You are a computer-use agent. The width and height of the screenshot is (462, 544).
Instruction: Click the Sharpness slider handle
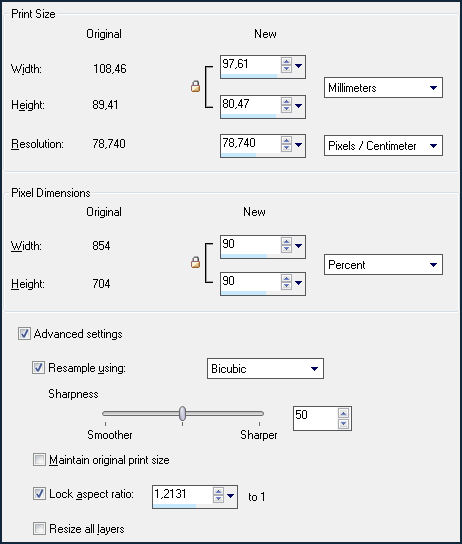[x=182, y=413]
